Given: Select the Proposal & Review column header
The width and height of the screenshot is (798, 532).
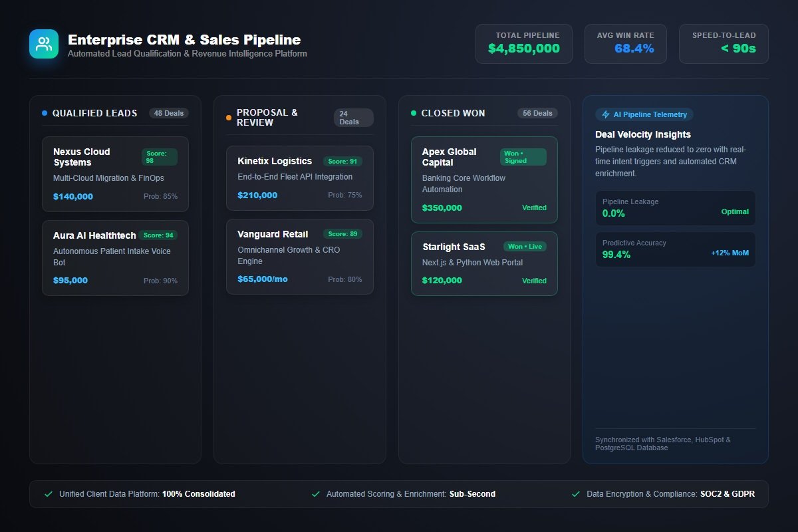Looking at the screenshot, I should click(267, 118).
